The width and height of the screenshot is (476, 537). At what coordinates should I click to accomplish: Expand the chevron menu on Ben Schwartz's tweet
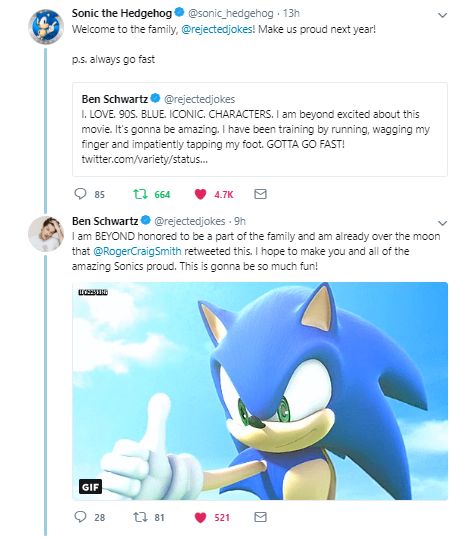pyautogui.click(x=442, y=223)
